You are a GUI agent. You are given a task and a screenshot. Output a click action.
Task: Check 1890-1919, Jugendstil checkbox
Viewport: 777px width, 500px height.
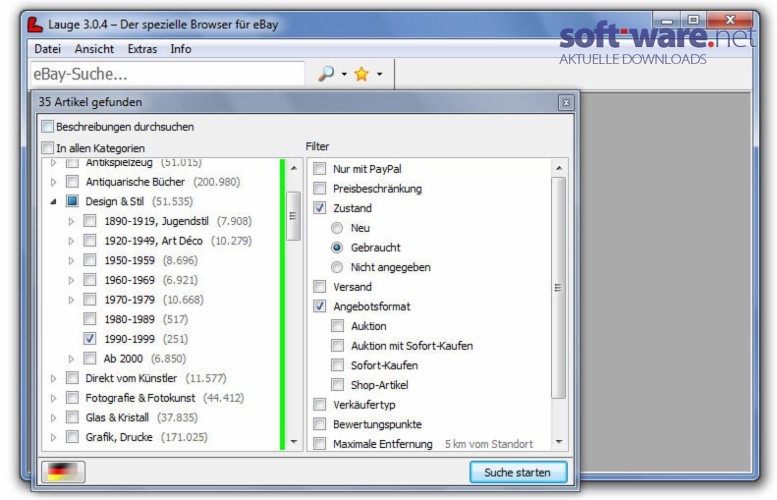[90, 221]
